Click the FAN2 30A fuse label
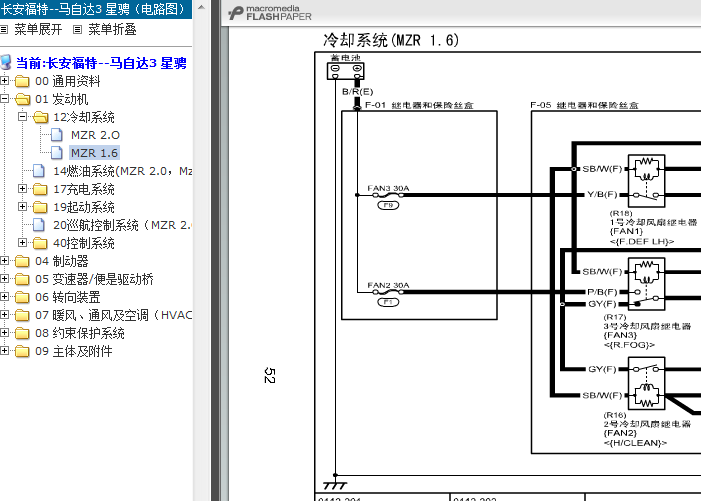701x501 pixels. click(388, 285)
